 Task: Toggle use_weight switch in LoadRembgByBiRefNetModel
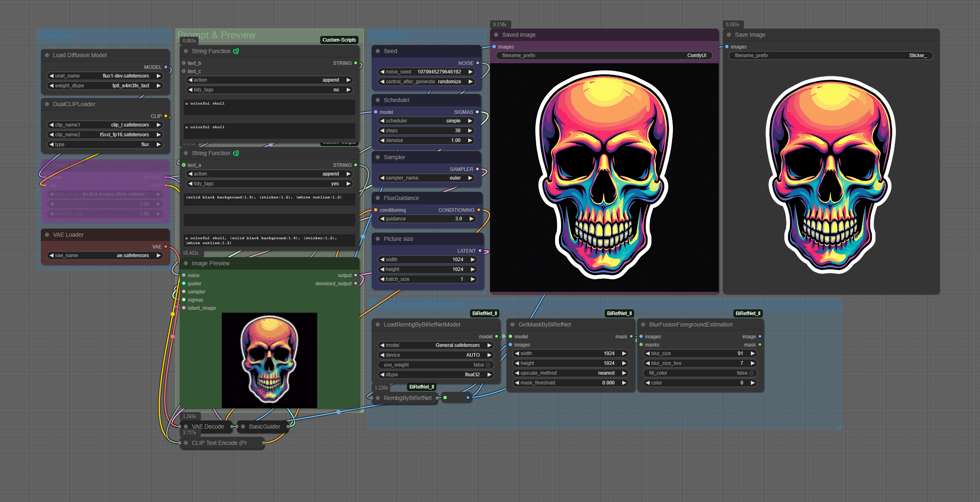pos(487,365)
